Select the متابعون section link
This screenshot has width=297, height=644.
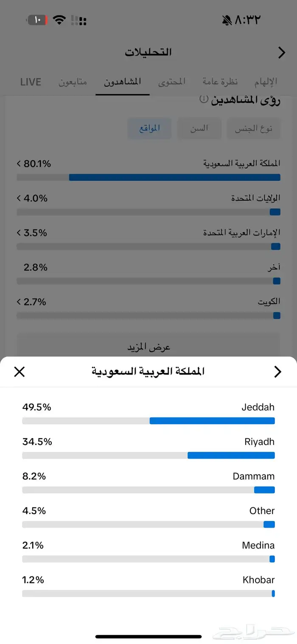pos(73,82)
